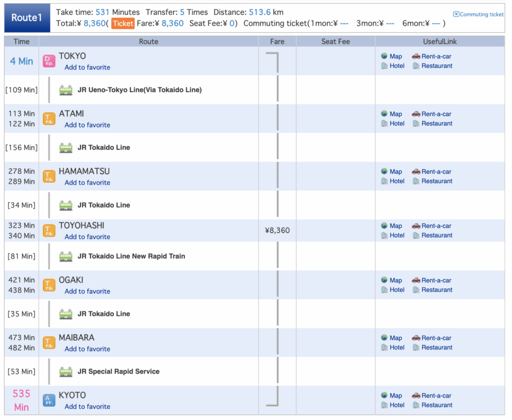
Task: Click JR Tokaido Line New Rapid Train text
Action: (131, 256)
